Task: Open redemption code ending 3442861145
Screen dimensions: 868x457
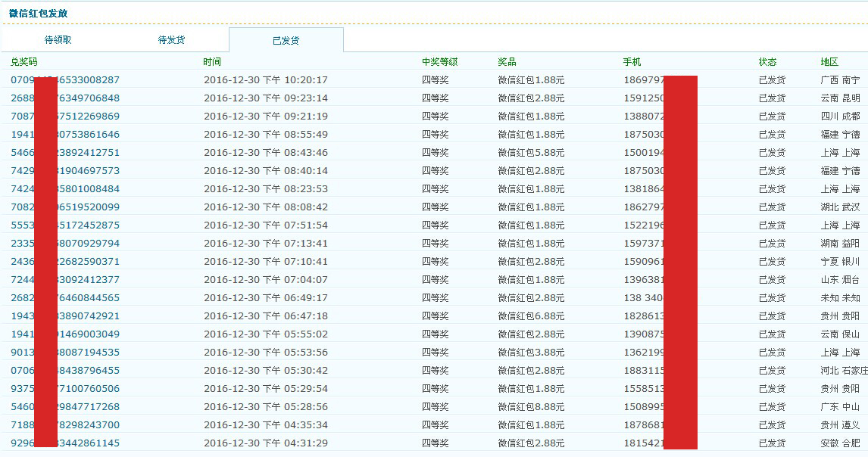Action: pyautogui.click(x=65, y=443)
